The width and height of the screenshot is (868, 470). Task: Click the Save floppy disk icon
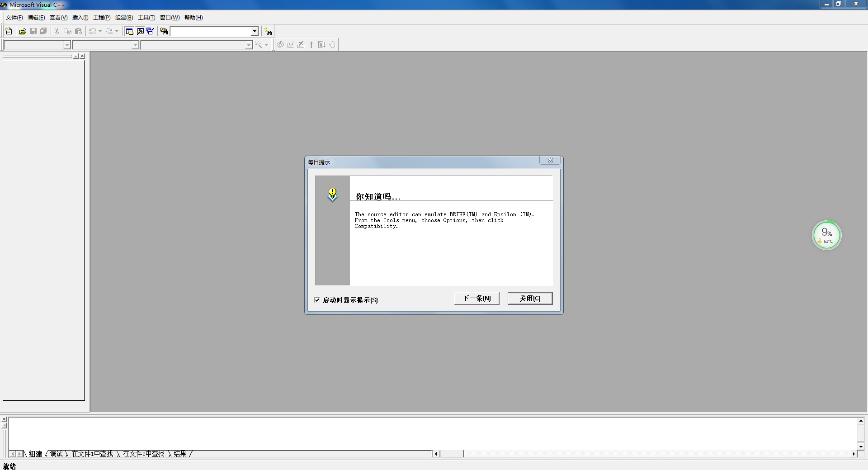tap(33, 31)
